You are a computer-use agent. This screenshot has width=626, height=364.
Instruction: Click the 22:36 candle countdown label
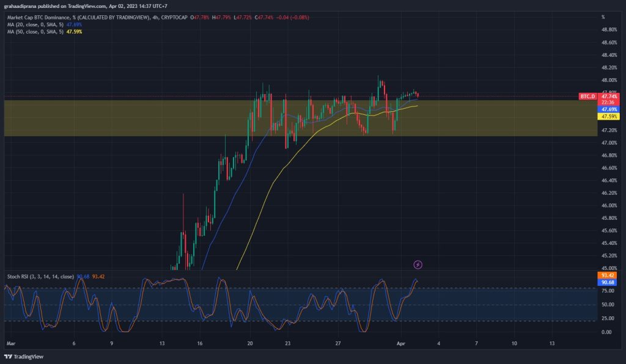(609, 103)
